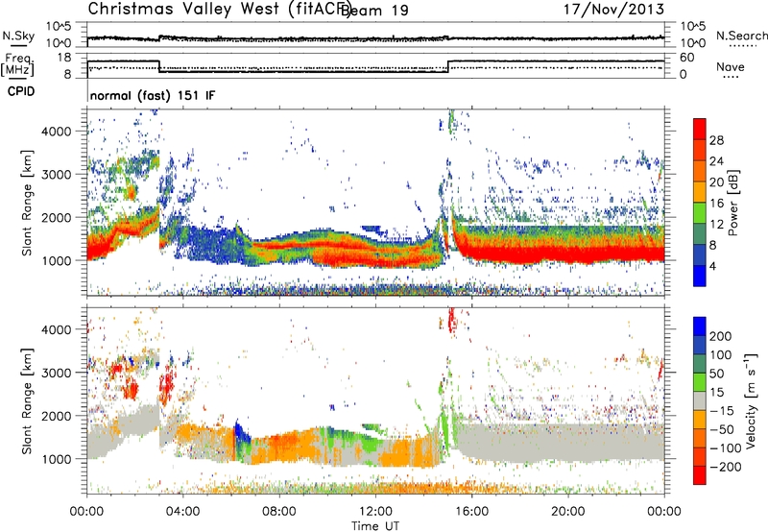Click '2000' on velocity panel range axis
This screenshot has height=532, width=768.
[56, 416]
